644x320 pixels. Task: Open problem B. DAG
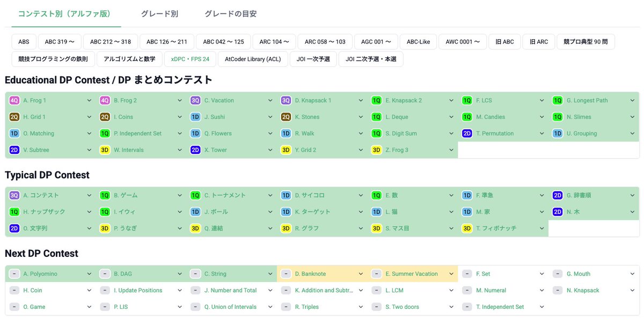[123, 274]
